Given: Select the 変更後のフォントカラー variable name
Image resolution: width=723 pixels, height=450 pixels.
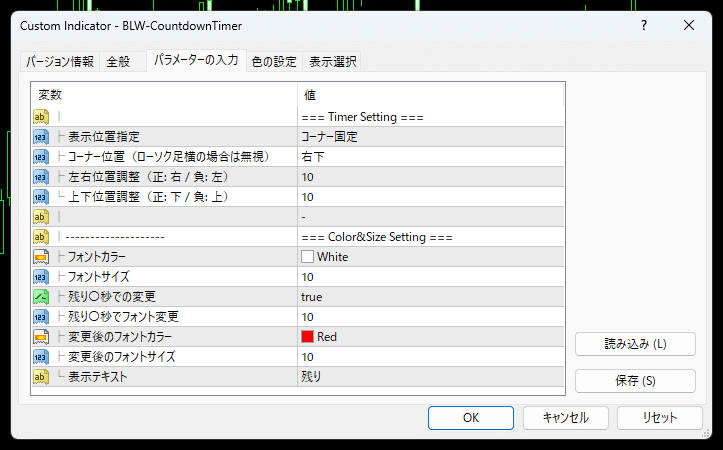Looking at the screenshot, I should coord(120,337).
